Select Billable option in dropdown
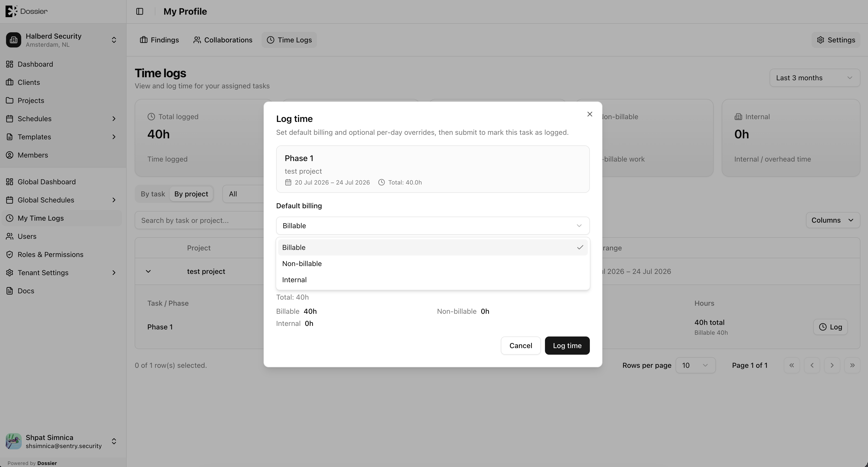Screen dimensions: 868x467 point(433,247)
